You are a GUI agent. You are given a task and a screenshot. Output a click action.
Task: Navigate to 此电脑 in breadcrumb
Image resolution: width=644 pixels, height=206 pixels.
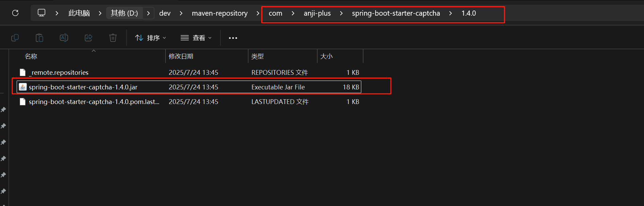pyautogui.click(x=79, y=13)
